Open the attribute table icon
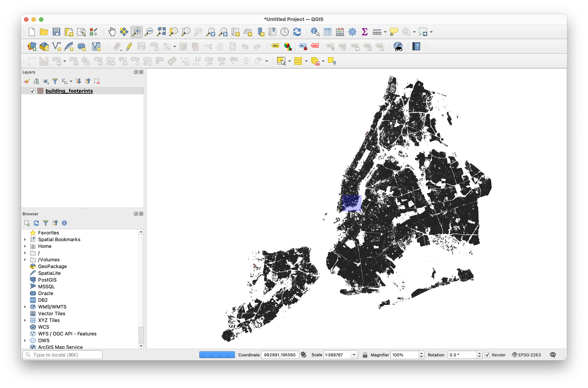The width and height of the screenshot is (588, 388). point(327,32)
